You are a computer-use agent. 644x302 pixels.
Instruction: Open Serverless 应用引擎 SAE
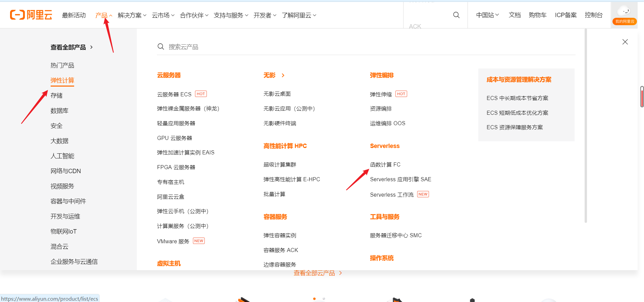click(401, 180)
